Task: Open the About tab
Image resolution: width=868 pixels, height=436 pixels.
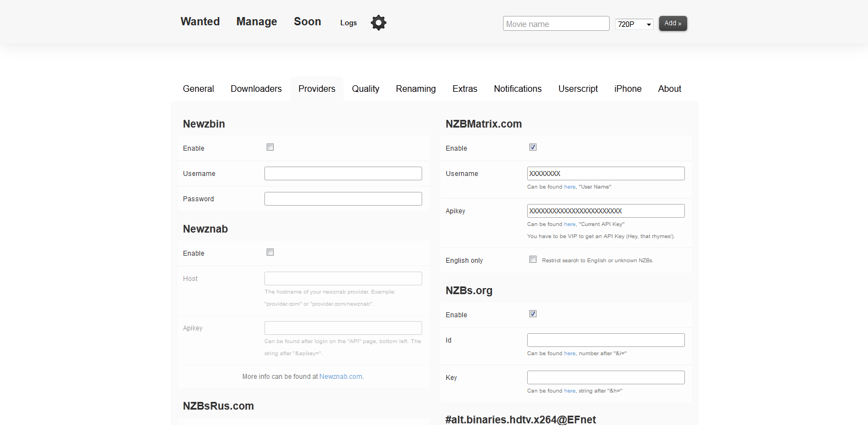Action: coord(670,89)
